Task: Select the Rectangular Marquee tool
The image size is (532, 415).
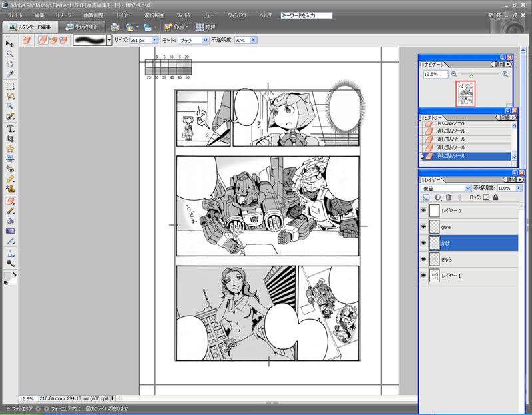Action: pyautogui.click(x=10, y=86)
